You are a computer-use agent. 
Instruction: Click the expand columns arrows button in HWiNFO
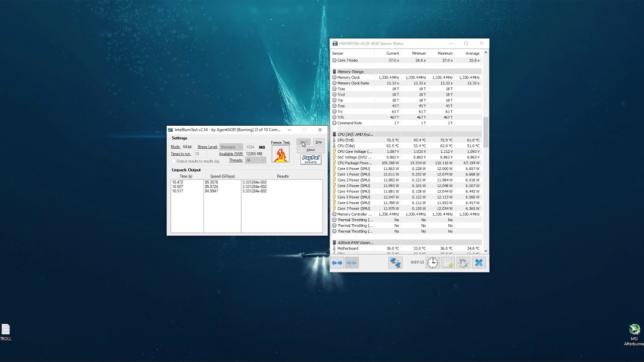coord(337,262)
